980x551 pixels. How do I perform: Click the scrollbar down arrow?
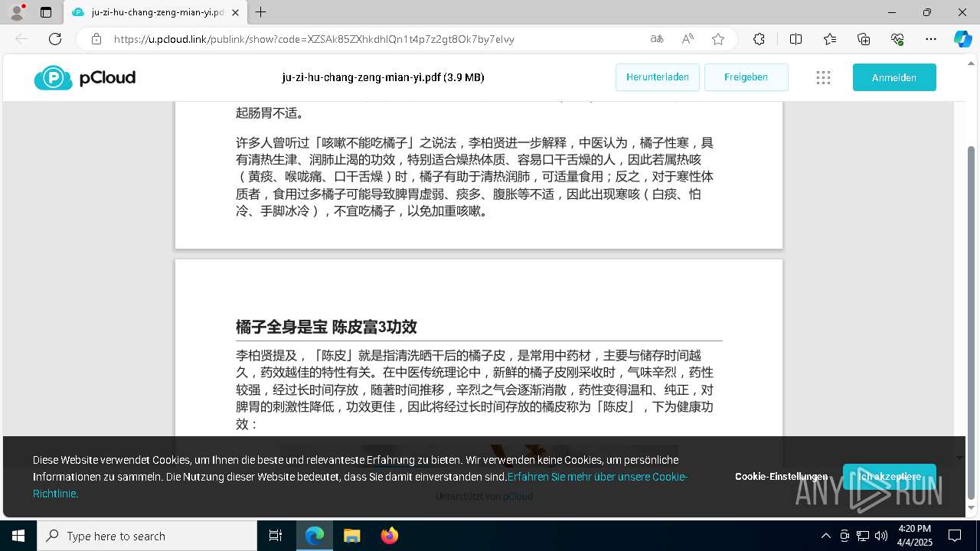972,508
